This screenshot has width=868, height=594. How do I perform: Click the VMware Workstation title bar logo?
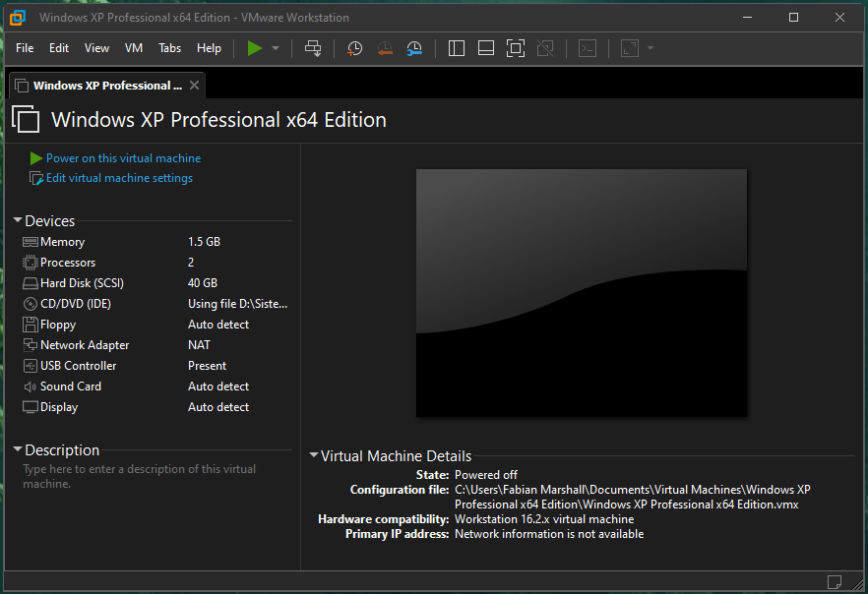pos(18,18)
